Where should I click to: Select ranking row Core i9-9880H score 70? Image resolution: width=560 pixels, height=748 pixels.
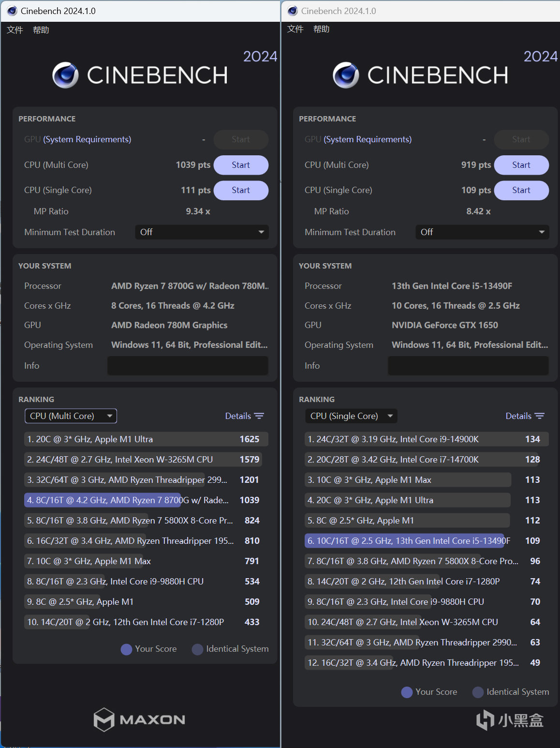click(427, 602)
